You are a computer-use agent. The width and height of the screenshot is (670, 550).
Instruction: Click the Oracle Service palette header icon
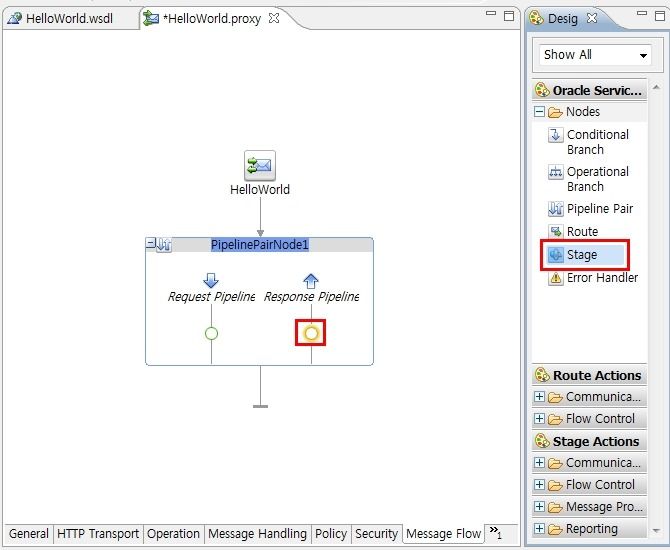[542, 90]
